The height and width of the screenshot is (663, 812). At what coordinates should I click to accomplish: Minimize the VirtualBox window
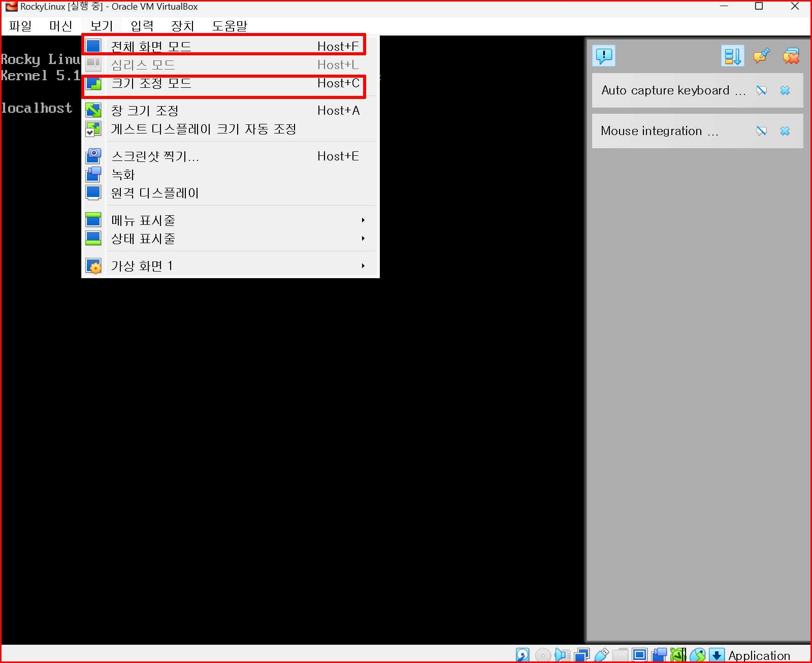point(724,6)
